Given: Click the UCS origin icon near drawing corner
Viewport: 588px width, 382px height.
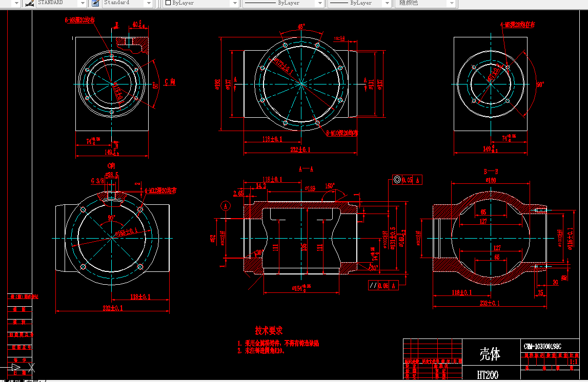Looking at the screenshot, I should [x=31, y=368].
